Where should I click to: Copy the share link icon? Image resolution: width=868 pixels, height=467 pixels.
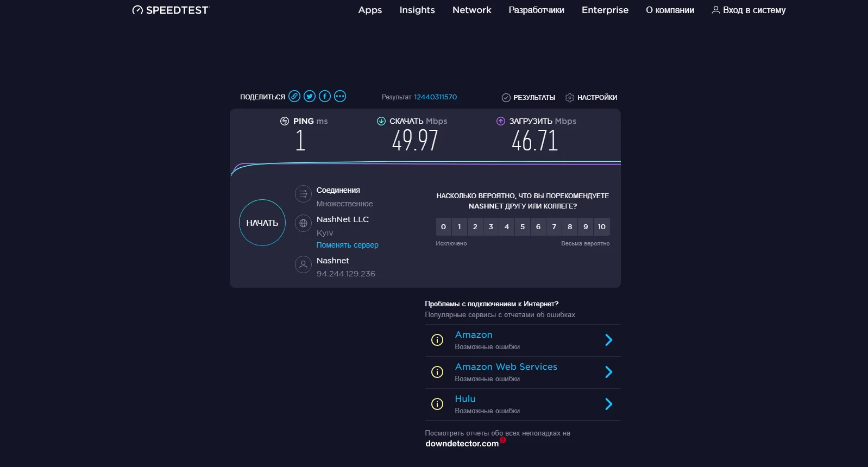[294, 97]
